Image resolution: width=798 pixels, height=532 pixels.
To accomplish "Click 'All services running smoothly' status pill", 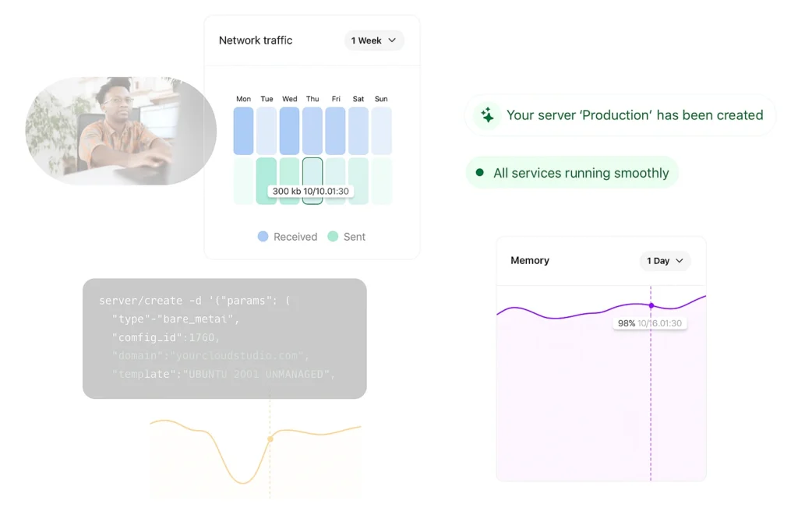I will 572,173.
